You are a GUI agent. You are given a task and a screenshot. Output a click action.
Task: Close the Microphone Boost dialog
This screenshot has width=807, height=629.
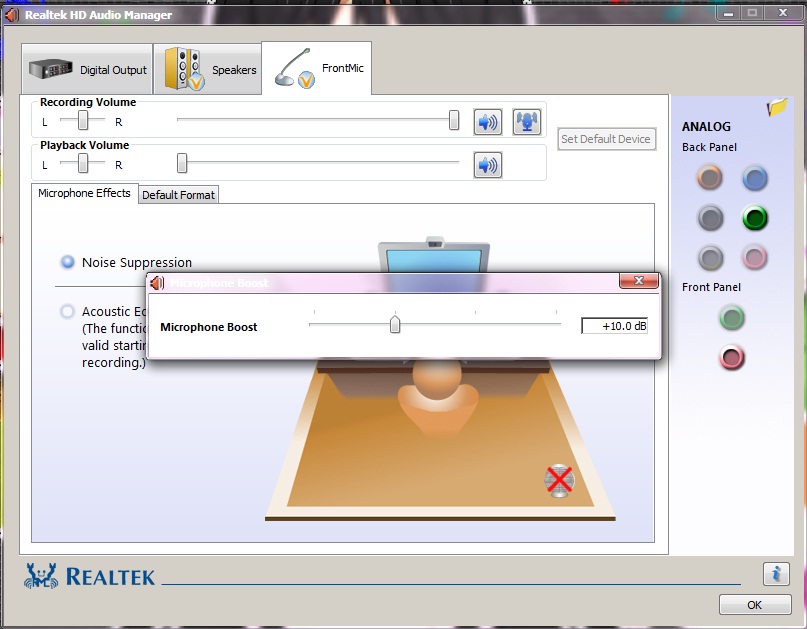point(639,281)
